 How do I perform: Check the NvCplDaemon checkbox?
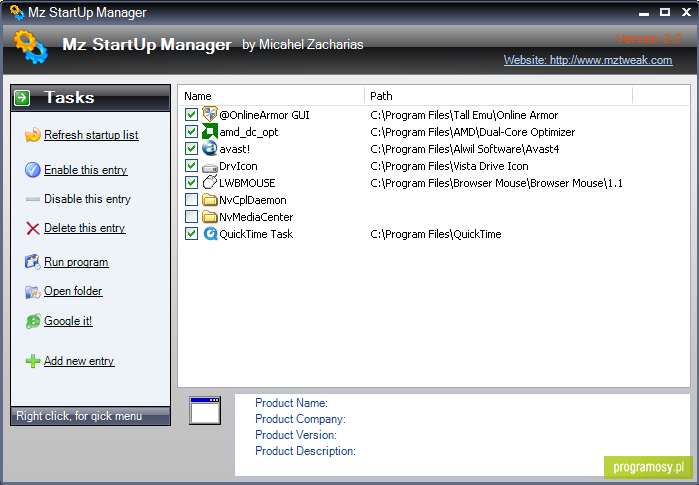[191, 200]
